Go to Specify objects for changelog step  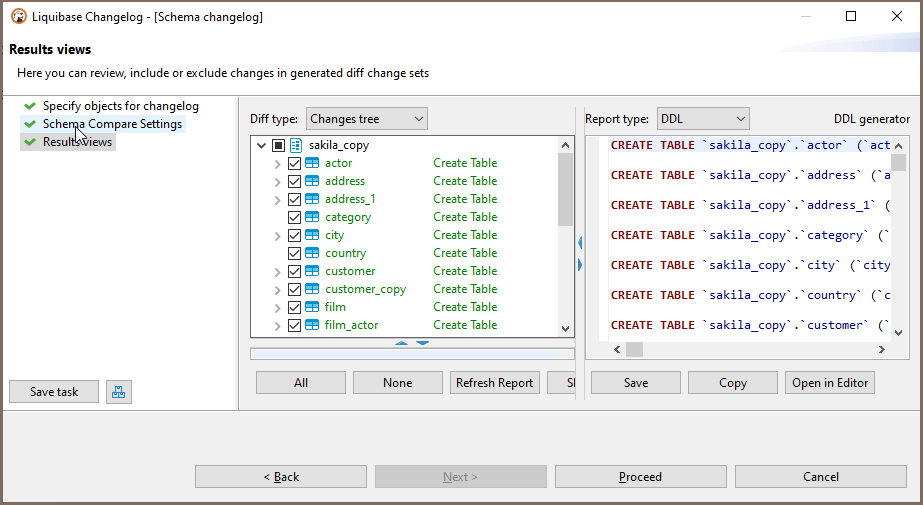tap(120, 106)
